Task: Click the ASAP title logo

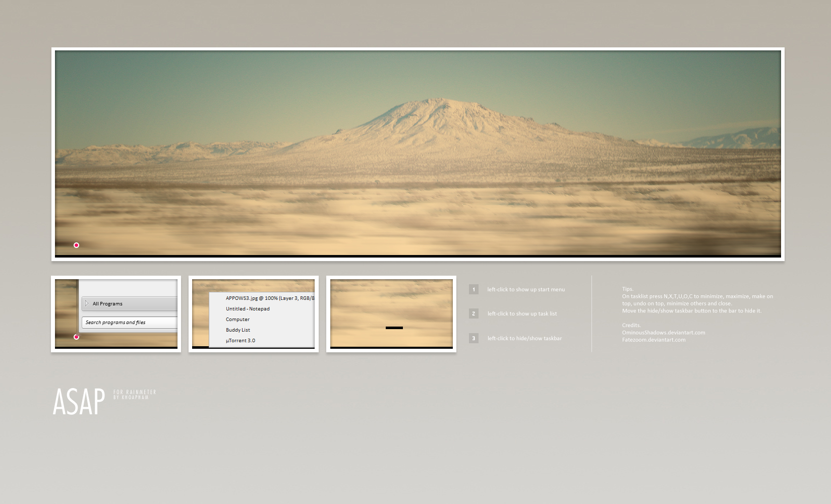Action: pos(79,402)
